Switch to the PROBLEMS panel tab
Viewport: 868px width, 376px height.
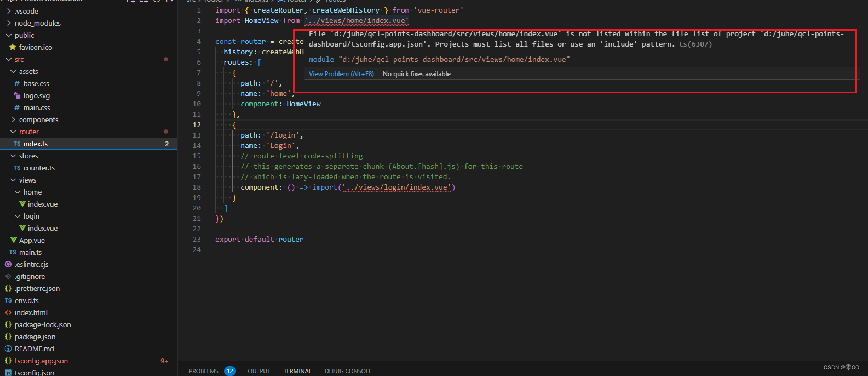204,371
